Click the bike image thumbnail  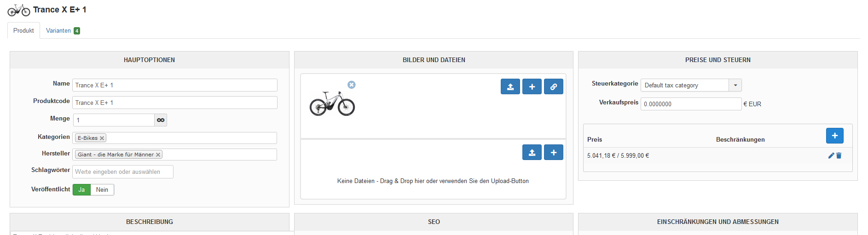coord(332,103)
